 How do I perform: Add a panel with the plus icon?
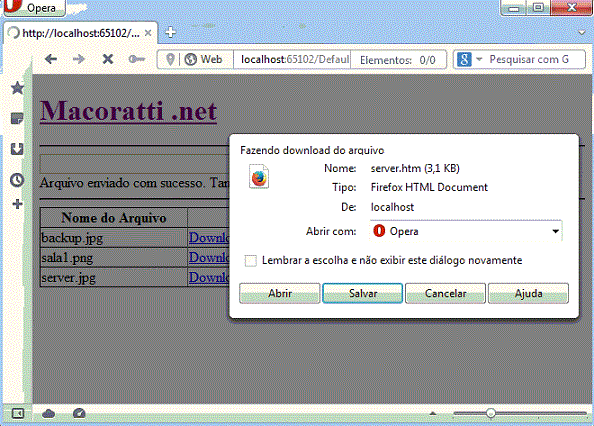click(x=17, y=204)
